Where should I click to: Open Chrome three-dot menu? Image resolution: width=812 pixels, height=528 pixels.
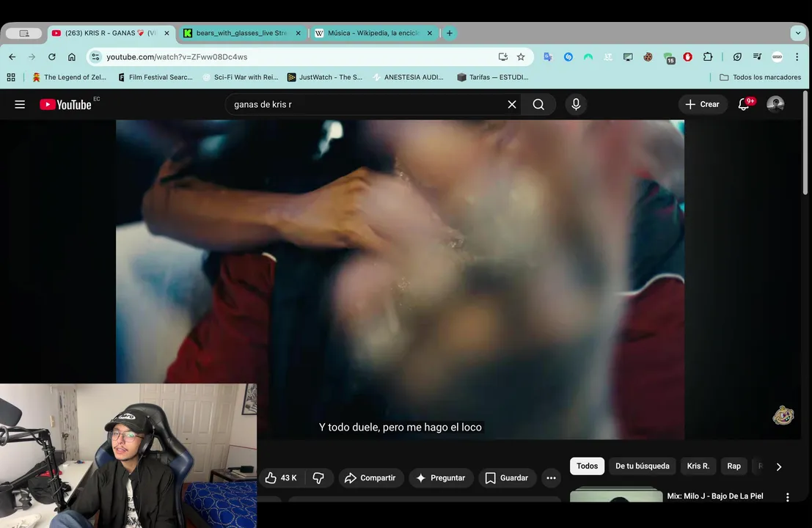click(x=797, y=57)
